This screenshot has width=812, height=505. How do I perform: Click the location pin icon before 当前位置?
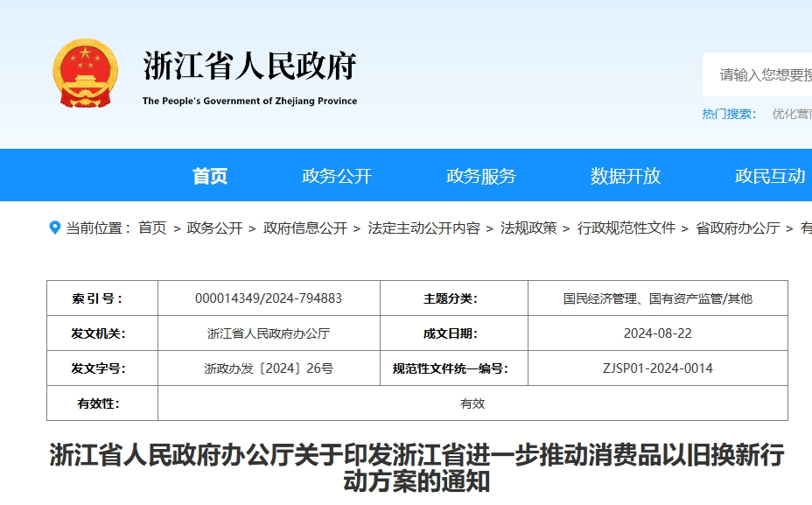point(55,228)
